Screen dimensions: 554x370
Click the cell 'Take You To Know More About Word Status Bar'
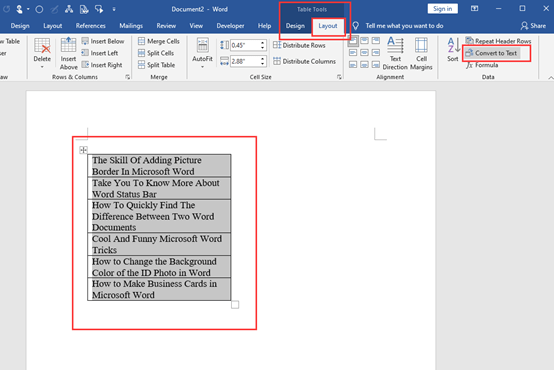click(x=159, y=188)
